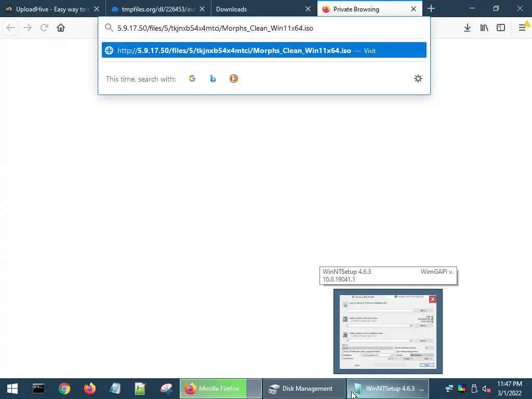Launch Google Chrome from the taskbar

click(64, 389)
